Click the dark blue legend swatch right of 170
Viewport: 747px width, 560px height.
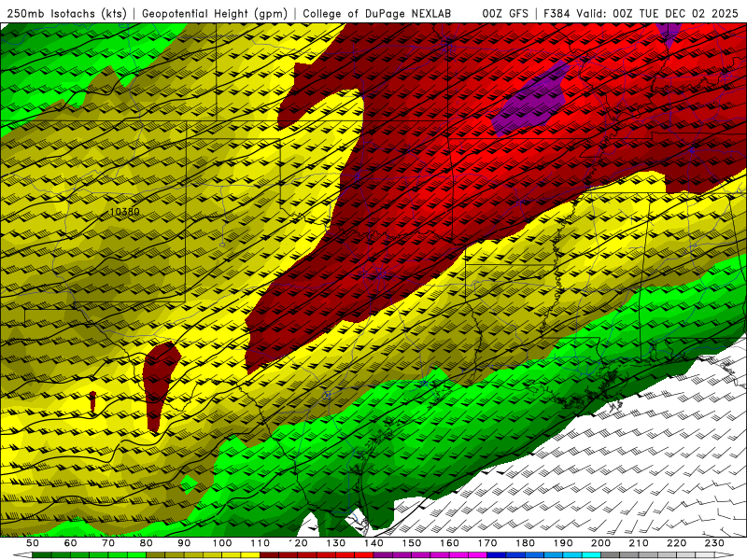497,555
